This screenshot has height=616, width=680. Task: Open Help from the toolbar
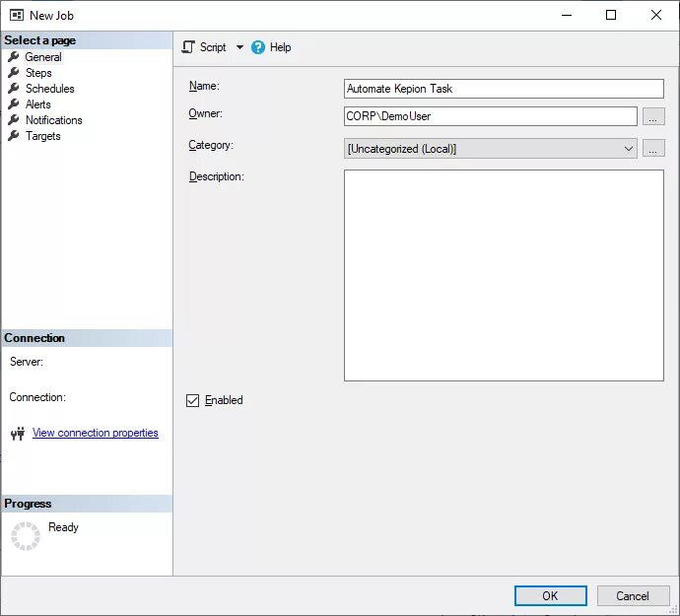coord(271,47)
